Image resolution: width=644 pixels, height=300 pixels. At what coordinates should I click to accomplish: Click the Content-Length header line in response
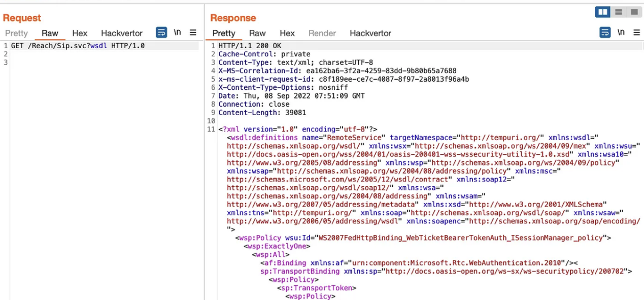click(x=262, y=113)
